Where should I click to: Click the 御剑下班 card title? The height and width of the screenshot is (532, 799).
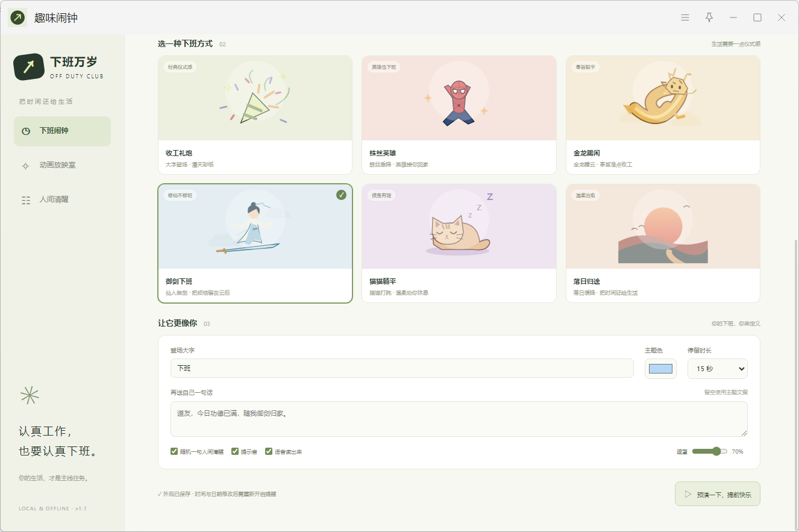179,281
